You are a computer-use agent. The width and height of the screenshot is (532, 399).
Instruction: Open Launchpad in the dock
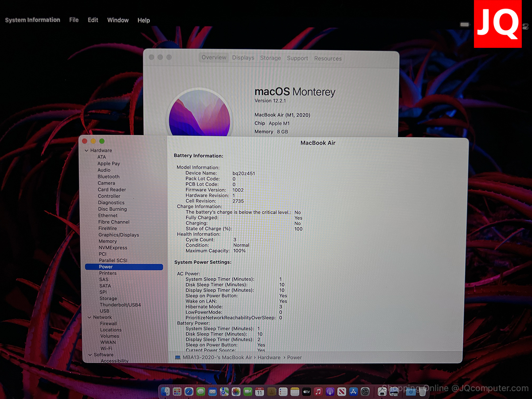(x=177, y=391)
